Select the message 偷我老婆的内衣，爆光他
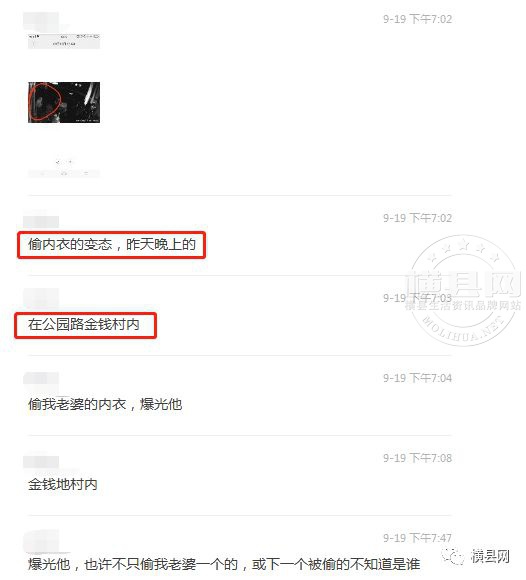The height and width of the screenshot is (580, 526). (105, 404)
